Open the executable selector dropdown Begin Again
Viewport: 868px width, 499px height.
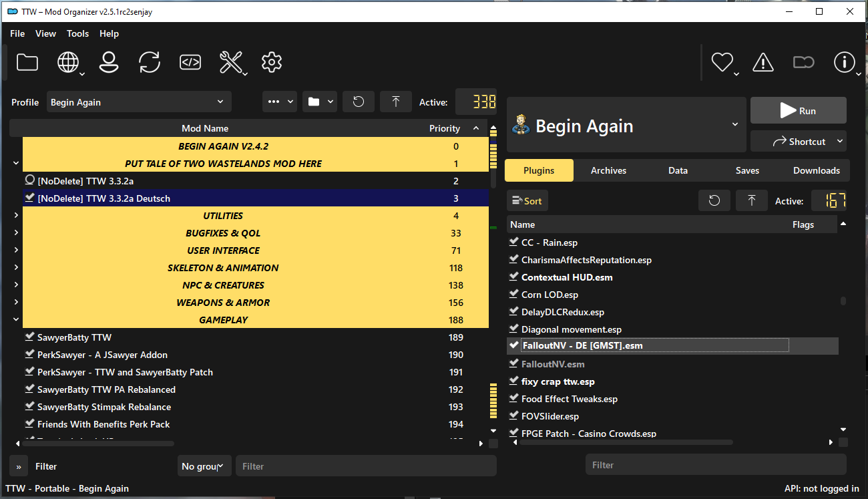(626, 125)
